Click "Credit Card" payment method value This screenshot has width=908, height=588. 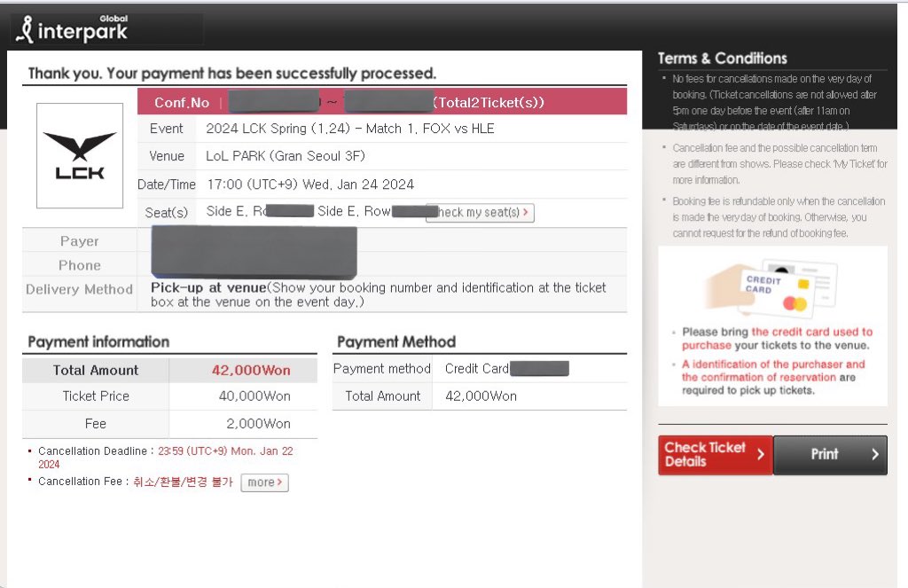pyautogui.click(x=476, y=368)
